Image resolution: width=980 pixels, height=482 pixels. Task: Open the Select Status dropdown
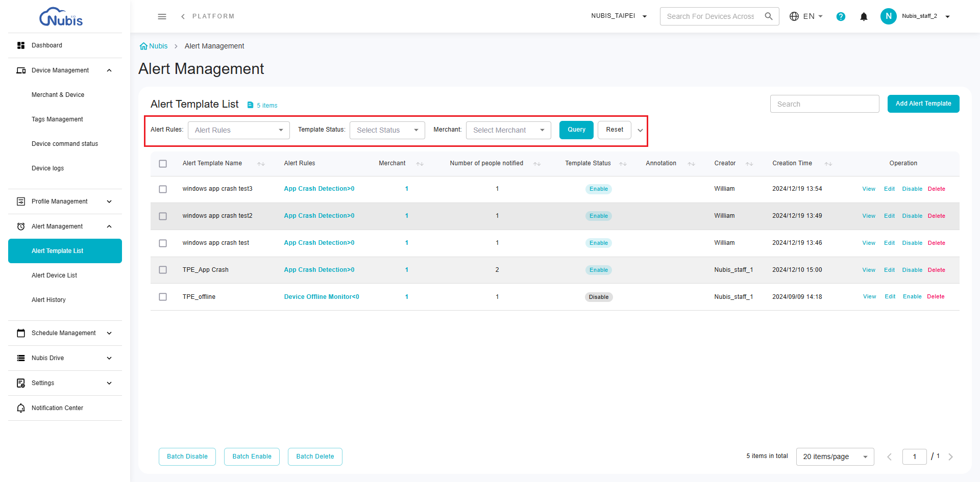tap(387, 130)
